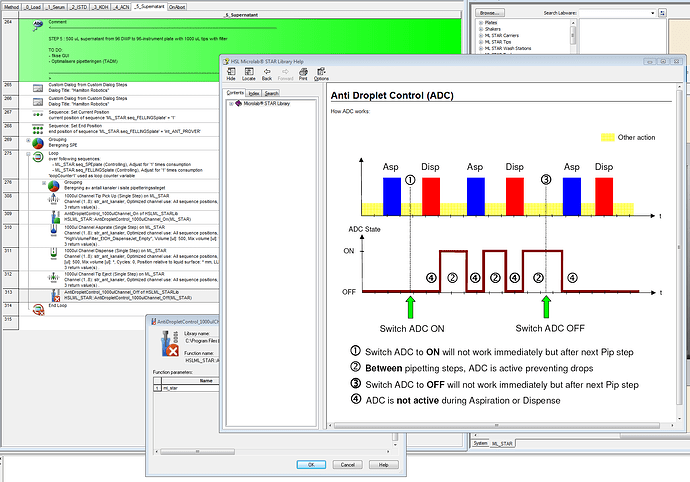
Task: Expand the Microlab STAR Library tree node
Action: click(x=229, y=105)
